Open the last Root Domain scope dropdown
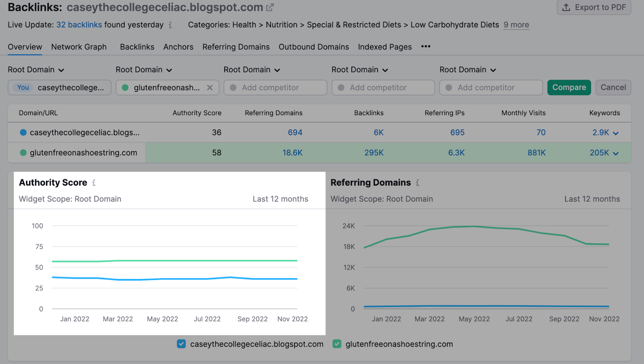644x364 pixels. (x=467, y=70)
